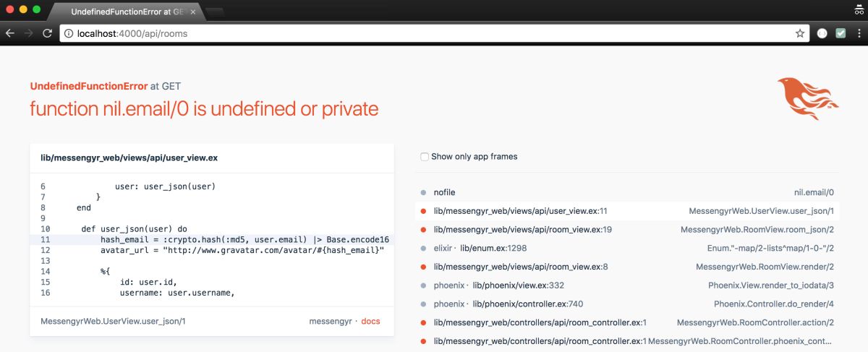
Task: Select the RoomController.phoenix_cont... stack frame
Action: 626,341
